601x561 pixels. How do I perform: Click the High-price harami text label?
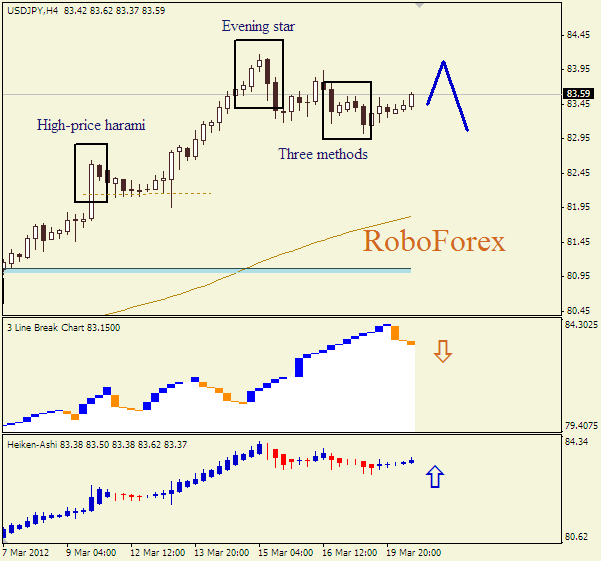pos(91,125)
